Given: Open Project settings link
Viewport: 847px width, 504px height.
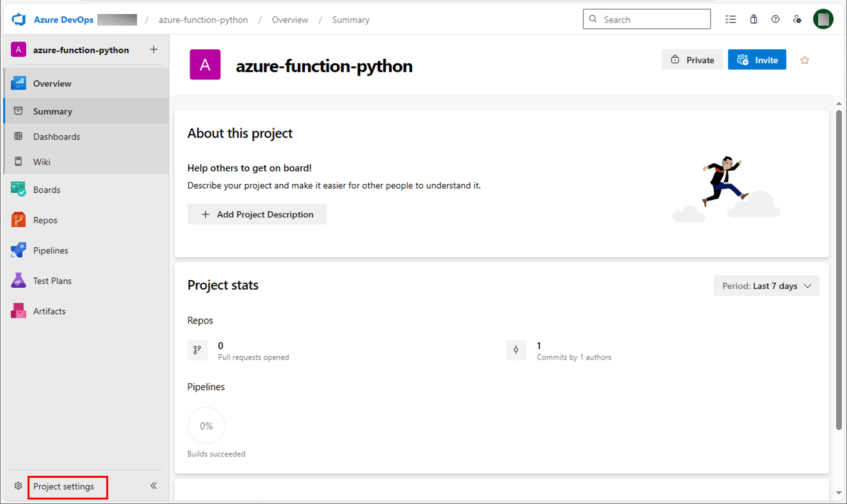Looking at the screenshot, I should (x=63, y=486).
